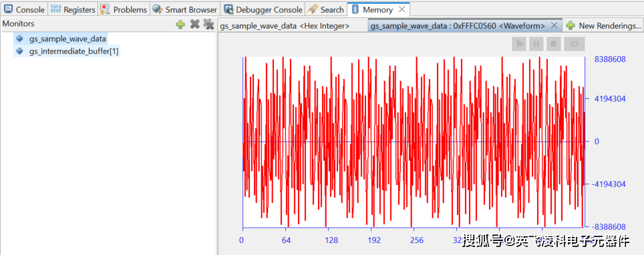644x255 pixels.
Task: Click the -4194304 y-axis label
Action: (609, 184)
